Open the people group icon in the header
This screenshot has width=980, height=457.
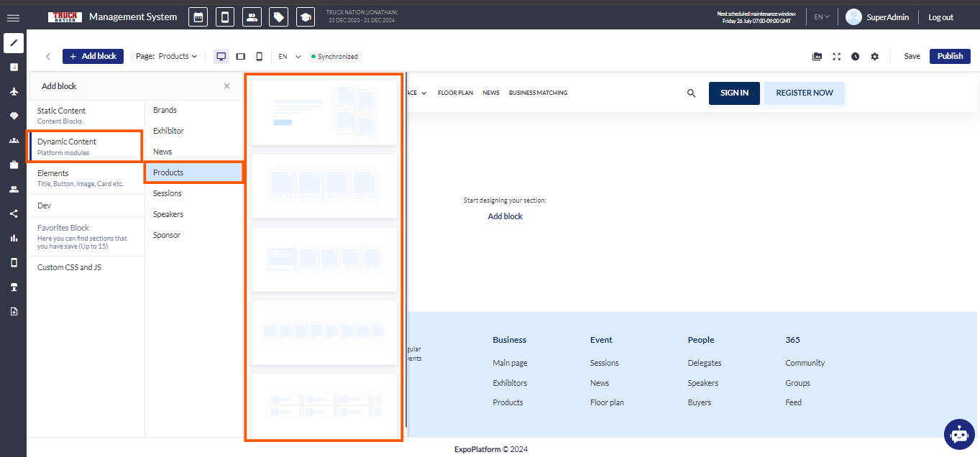coord(252,17)
